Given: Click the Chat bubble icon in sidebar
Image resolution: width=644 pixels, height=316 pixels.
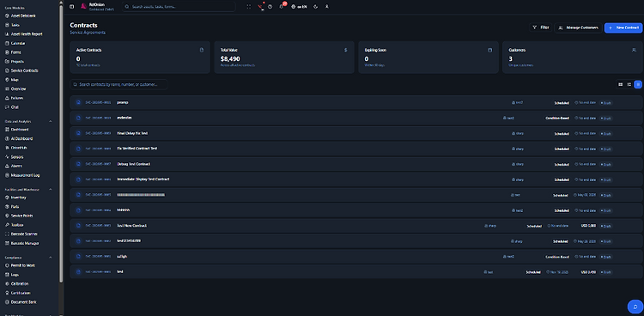Looking at the screenshot, I should coord(7,107).
